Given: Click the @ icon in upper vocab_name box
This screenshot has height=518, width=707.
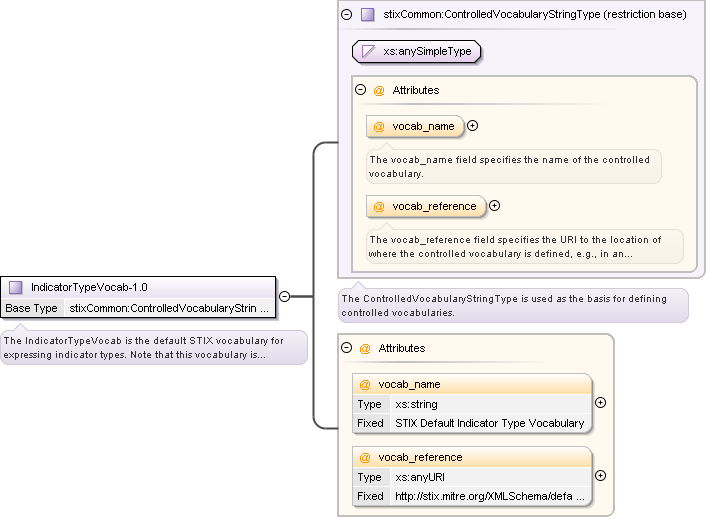Looking at the screenshot, I should tap(379, 126).
